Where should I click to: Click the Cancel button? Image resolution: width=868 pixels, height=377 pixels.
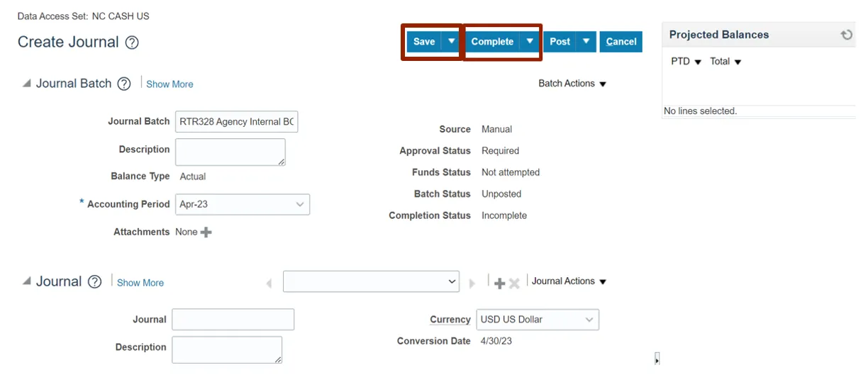click(621, 42)
